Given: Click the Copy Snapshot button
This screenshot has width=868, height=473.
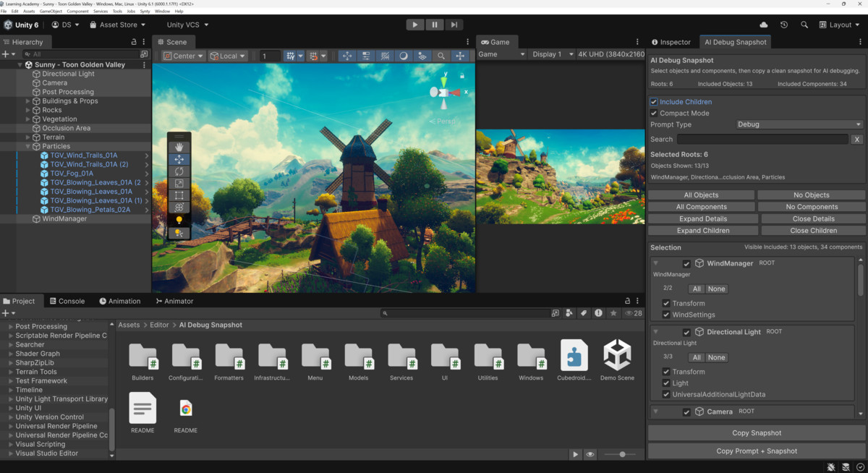Looking at the screenshot, I should [757, 433].
